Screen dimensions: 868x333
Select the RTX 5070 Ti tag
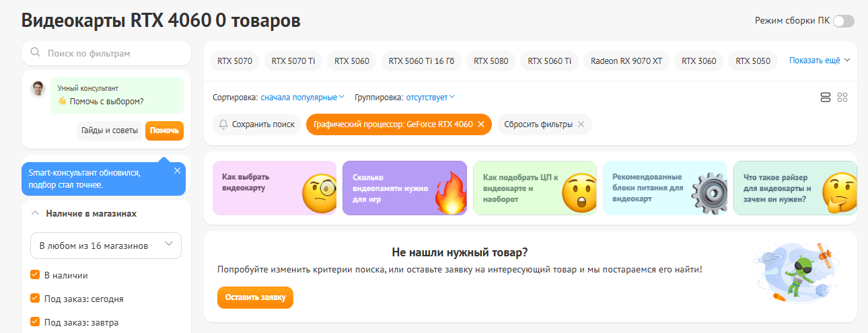(x=293, y=61)
